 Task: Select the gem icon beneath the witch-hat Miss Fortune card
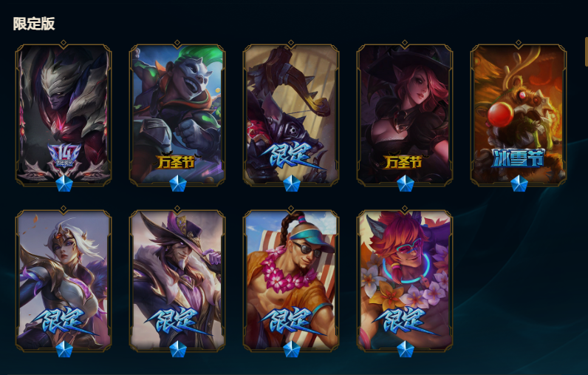click(x=405, y=183)
